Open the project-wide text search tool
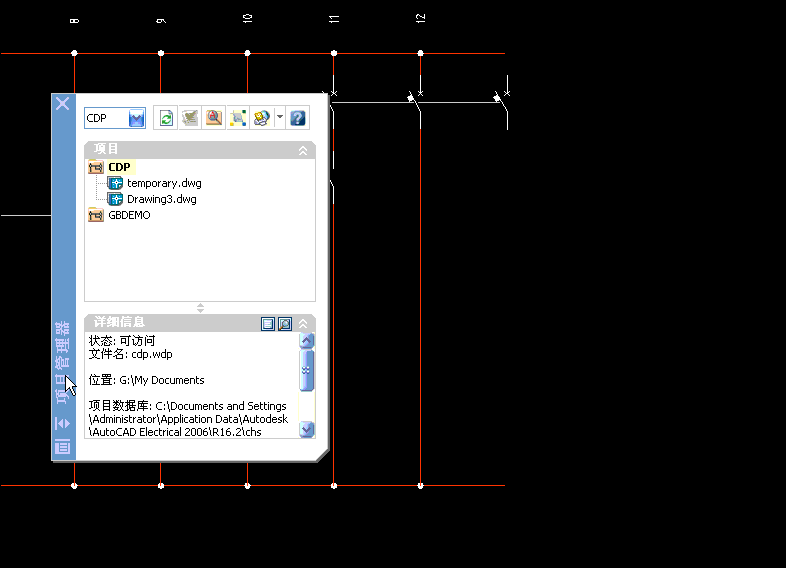Image resolution: width=786 pixels, height=568 pixels. pos(214,118)
